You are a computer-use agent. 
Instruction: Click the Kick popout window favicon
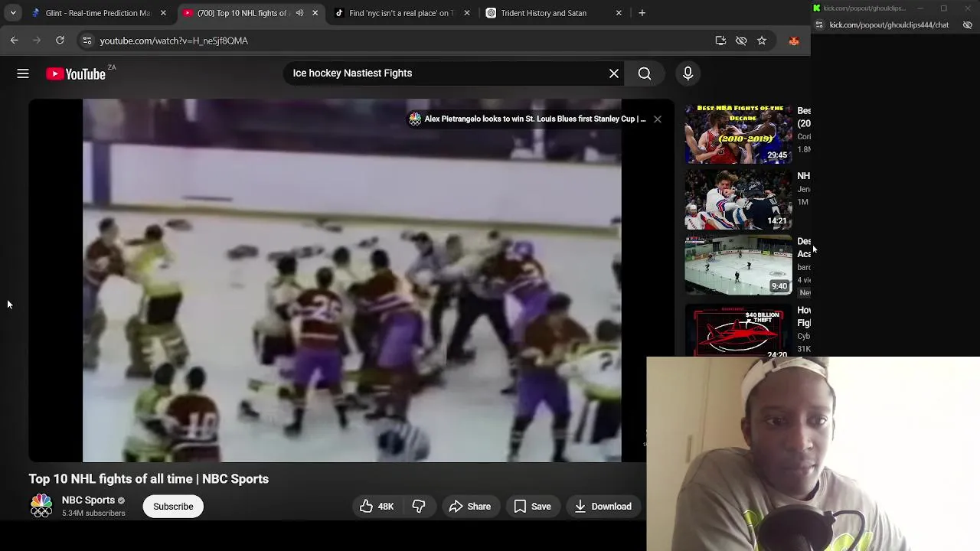817,8
